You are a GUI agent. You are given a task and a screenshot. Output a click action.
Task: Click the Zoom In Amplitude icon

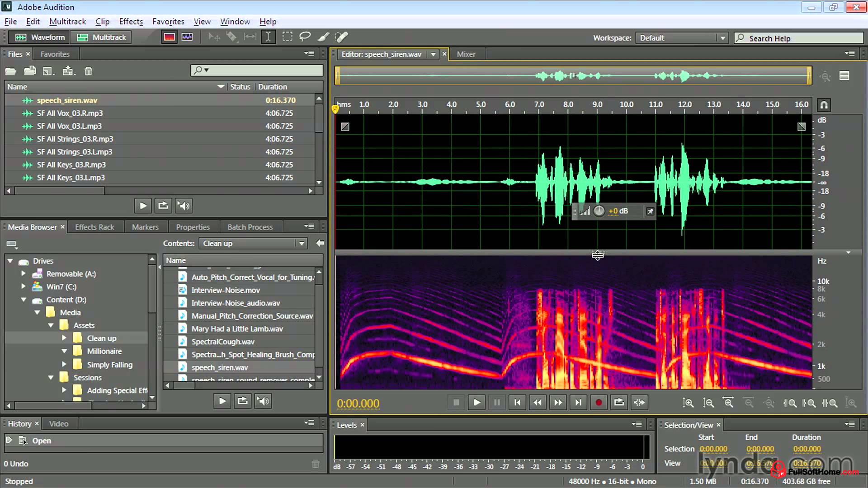coord(689,403)
